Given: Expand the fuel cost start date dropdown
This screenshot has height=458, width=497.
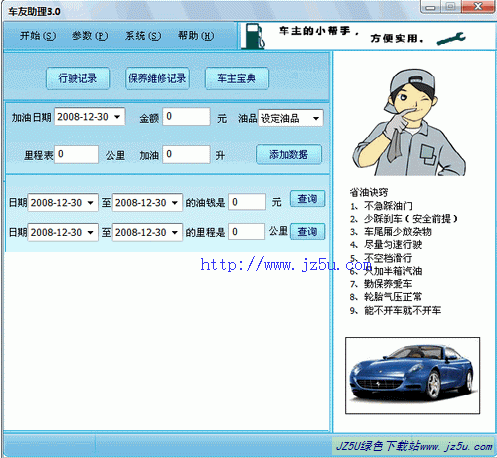Looking at the screenshot, I should point(90,203).
